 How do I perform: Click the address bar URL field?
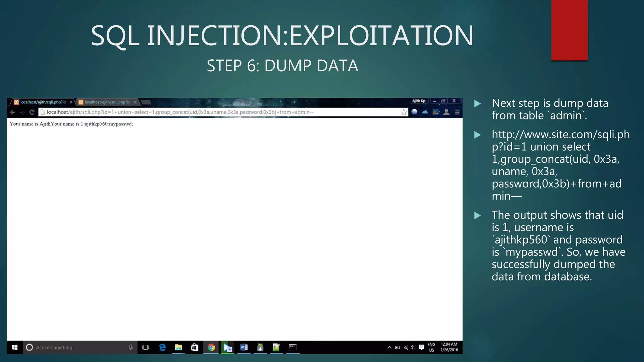223,112
